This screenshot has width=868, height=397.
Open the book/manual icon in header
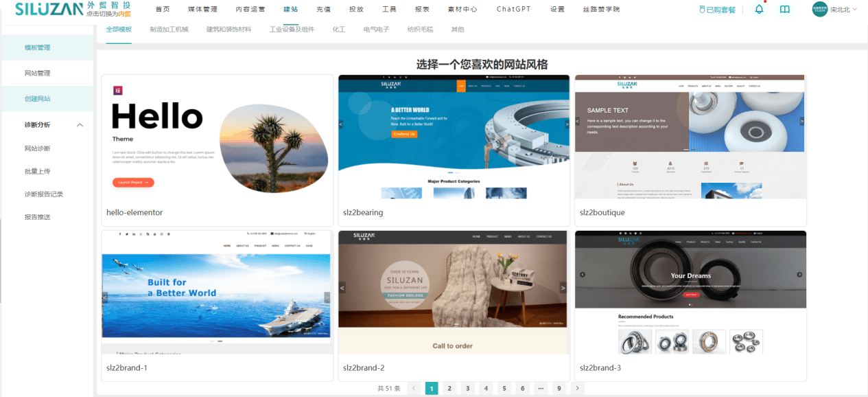click(x=785, y=10)
